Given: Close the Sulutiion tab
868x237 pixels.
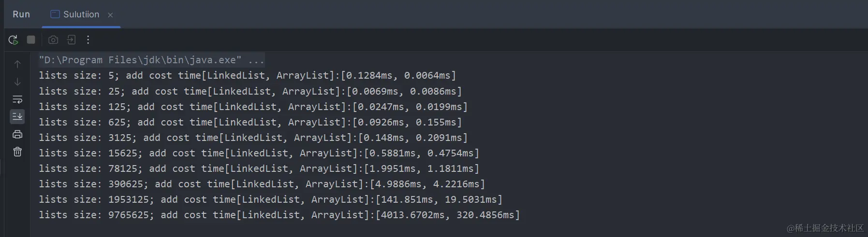Looking at the screenshot, I should [x=110, y=15].
